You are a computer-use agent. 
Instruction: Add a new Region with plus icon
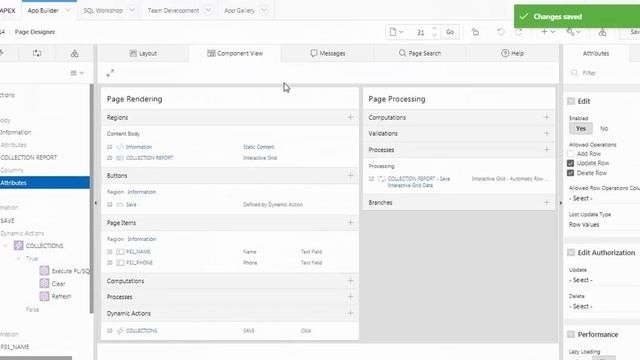(350, 117)
